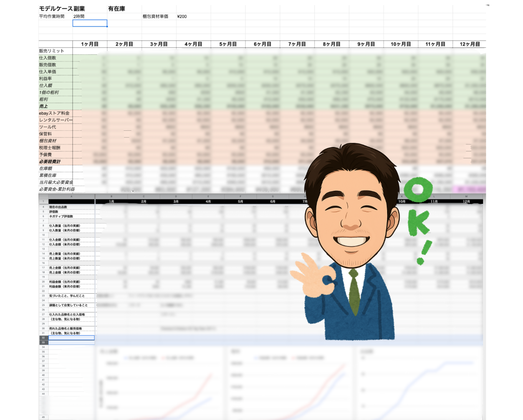Click the 利益率 row label

point(45,79)
